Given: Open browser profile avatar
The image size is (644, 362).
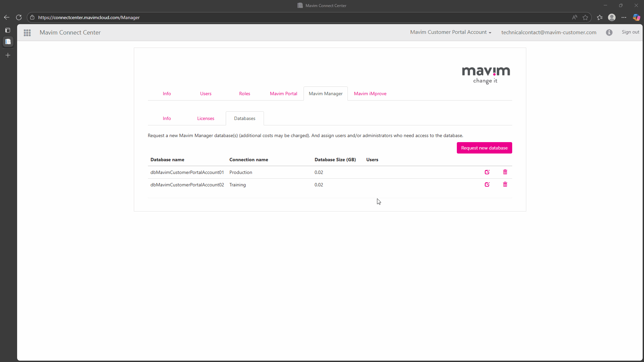Looking at the screenshot, I should click(612, 17).
